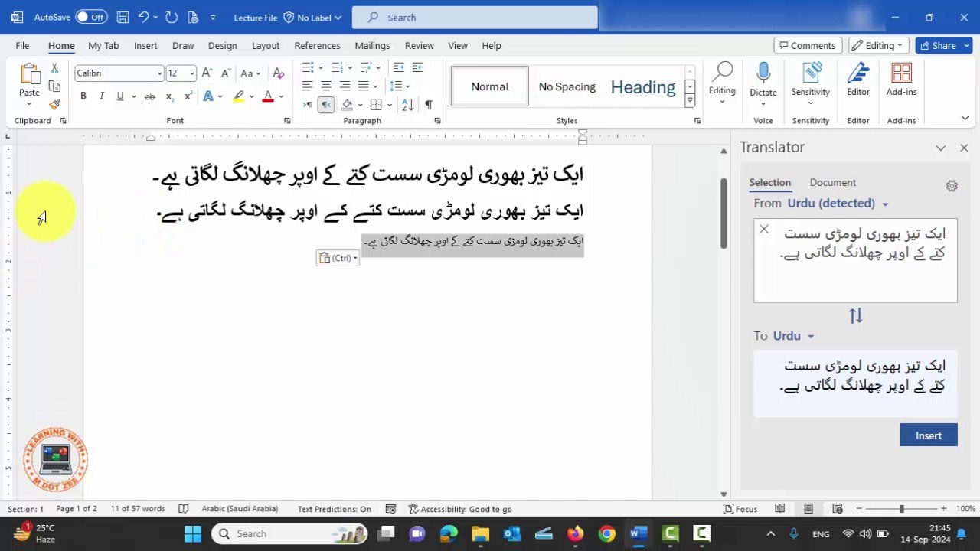Toggle show/hide paragraph marks
The height and width of the screenshot is (551, 980).
(x=429, y=104)
